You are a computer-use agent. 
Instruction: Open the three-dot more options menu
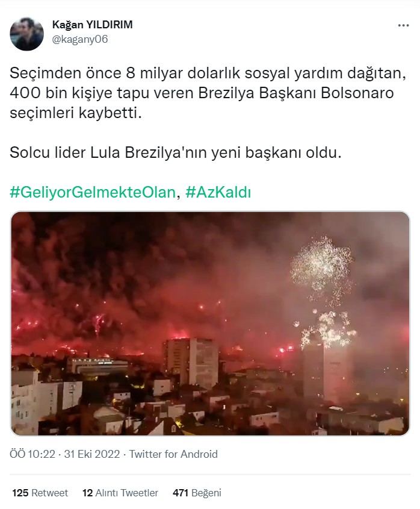(403, 25)
